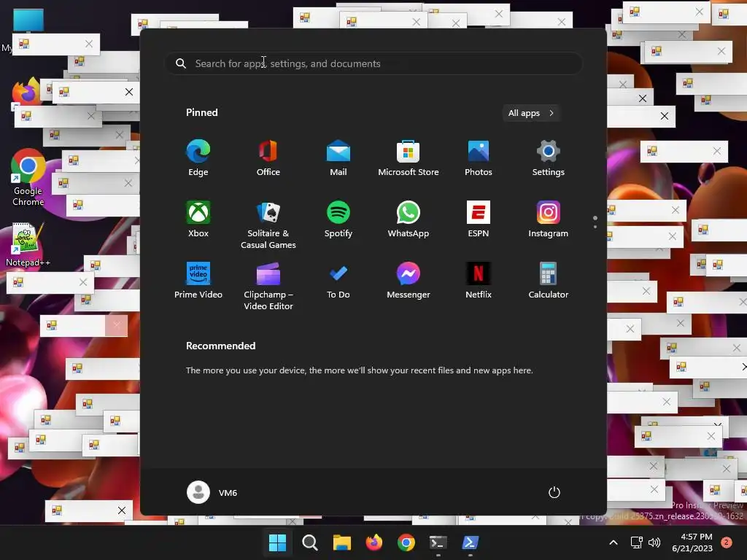Screen dimensions: 747x560
Task: Show All apps list
Action: click(x=531, y=113)
